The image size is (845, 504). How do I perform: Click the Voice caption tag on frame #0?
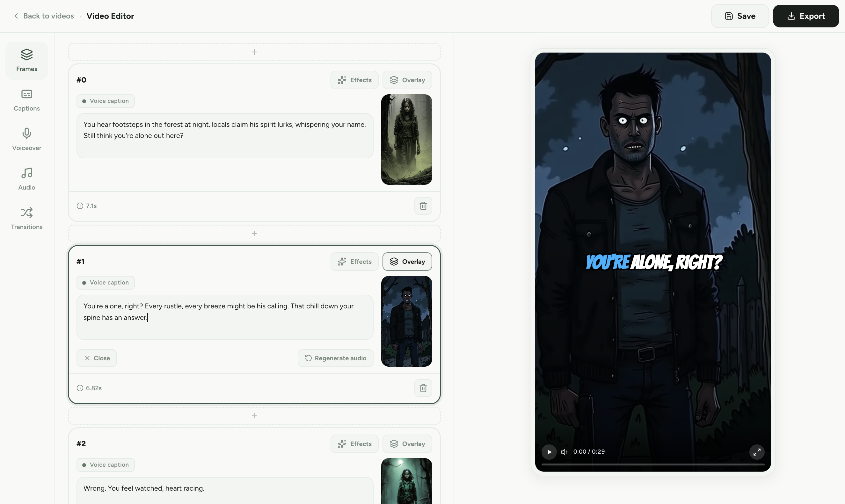[x=105, y=101]
